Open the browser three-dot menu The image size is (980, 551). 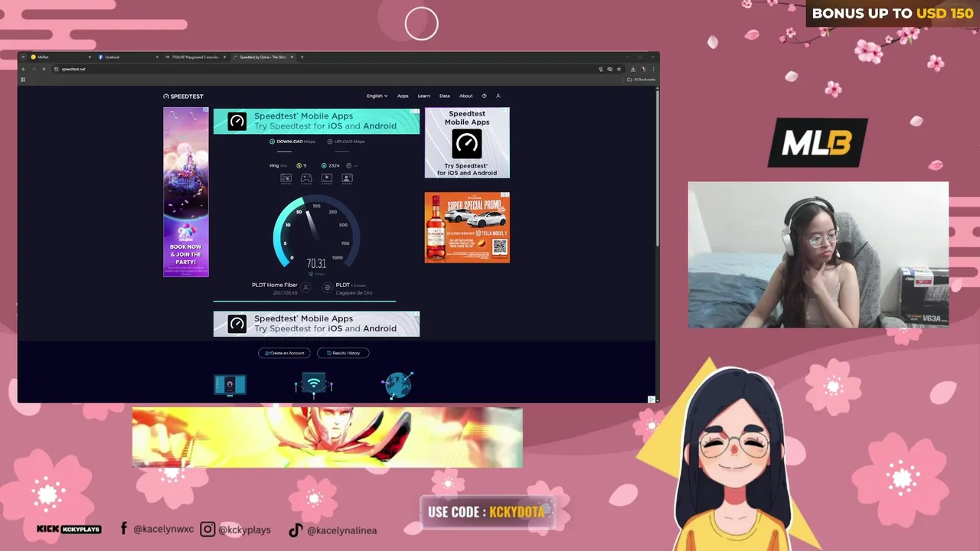653,69
